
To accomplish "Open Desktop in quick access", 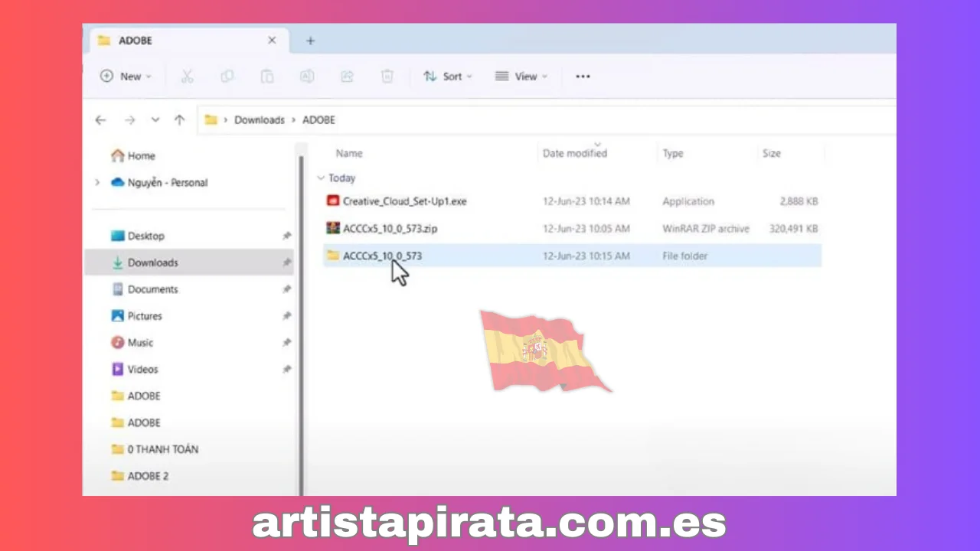I will 138,236.
